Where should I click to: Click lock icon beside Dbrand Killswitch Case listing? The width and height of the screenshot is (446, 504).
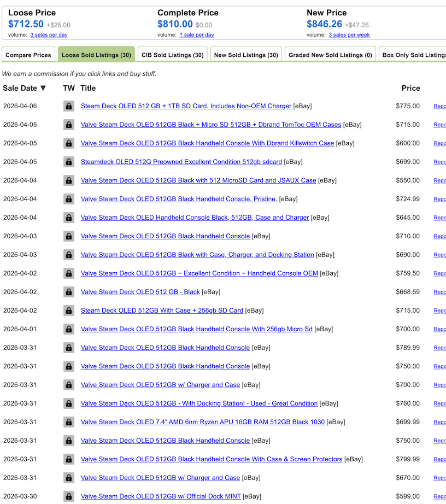pos(69,143)
